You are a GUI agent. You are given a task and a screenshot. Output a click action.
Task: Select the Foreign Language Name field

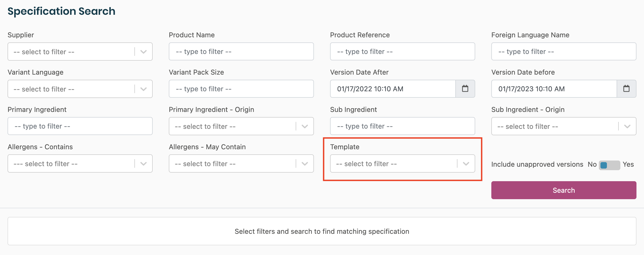tap(564, 52)
